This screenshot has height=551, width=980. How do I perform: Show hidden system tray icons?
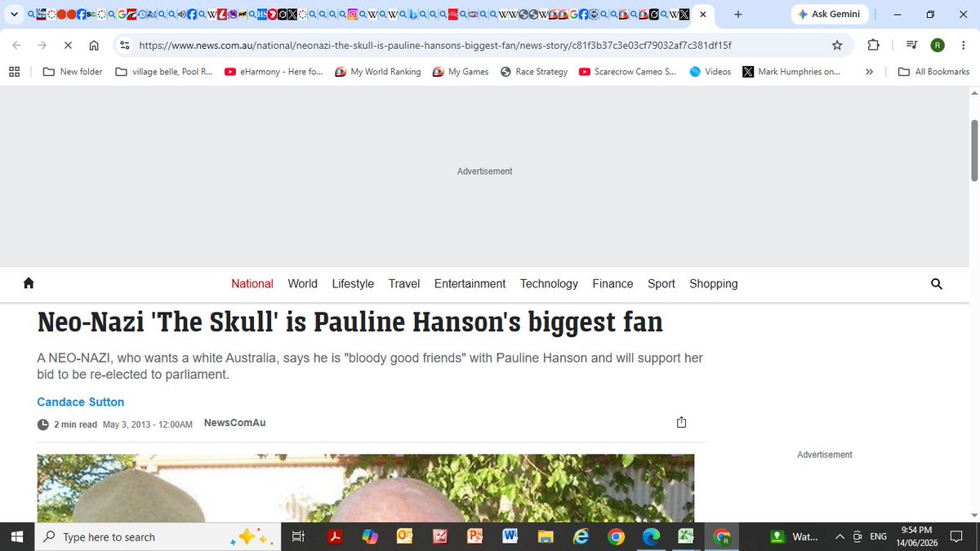click(840, 536)
